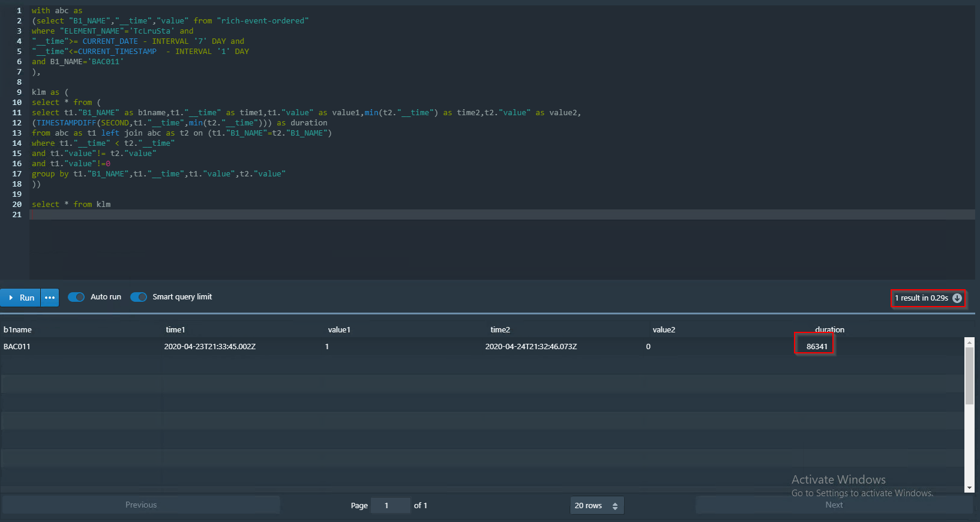
Task: Click the results table vertical scrollbar thumb
Action: click(969, 375)
